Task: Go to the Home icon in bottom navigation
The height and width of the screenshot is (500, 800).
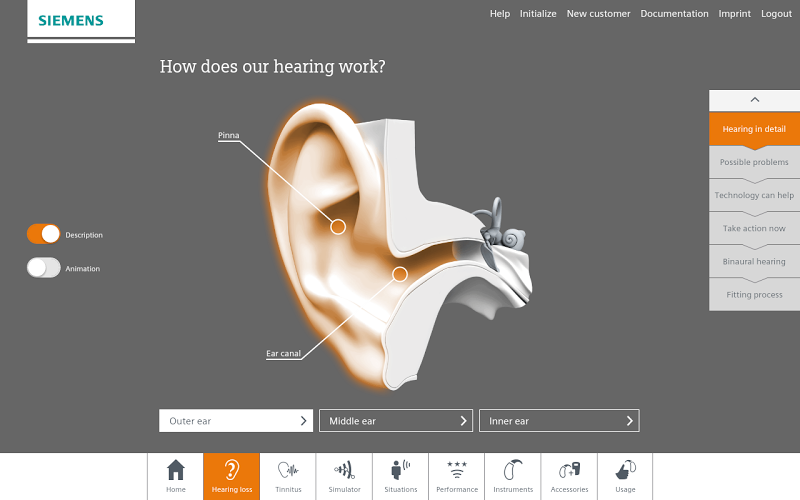Action: coord(176,470)
